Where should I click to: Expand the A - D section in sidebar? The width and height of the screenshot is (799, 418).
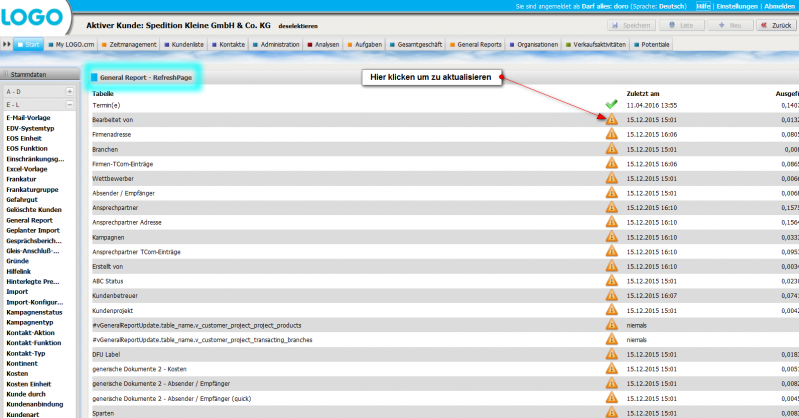69,91
